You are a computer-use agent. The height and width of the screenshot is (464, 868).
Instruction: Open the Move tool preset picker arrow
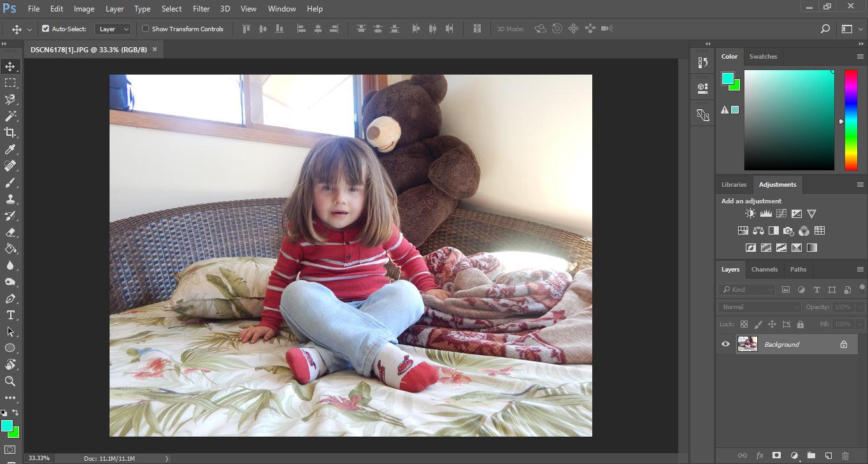click(29, 29)
